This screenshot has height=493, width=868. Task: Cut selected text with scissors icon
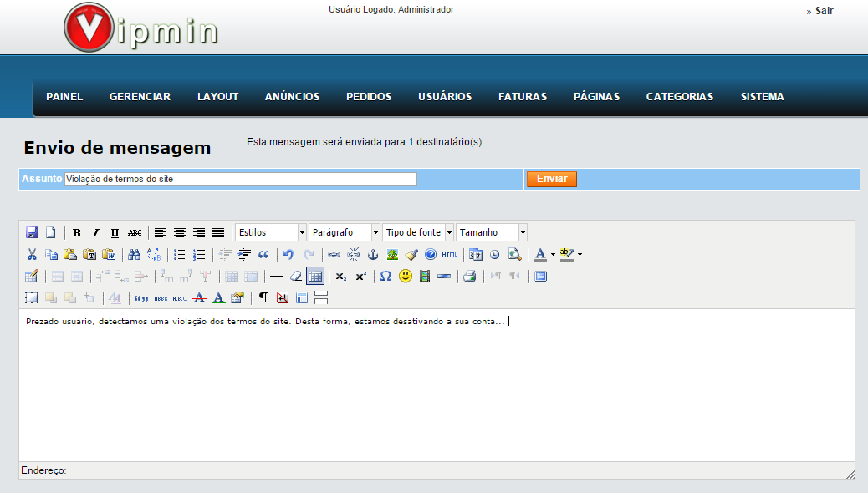[32, 255]
